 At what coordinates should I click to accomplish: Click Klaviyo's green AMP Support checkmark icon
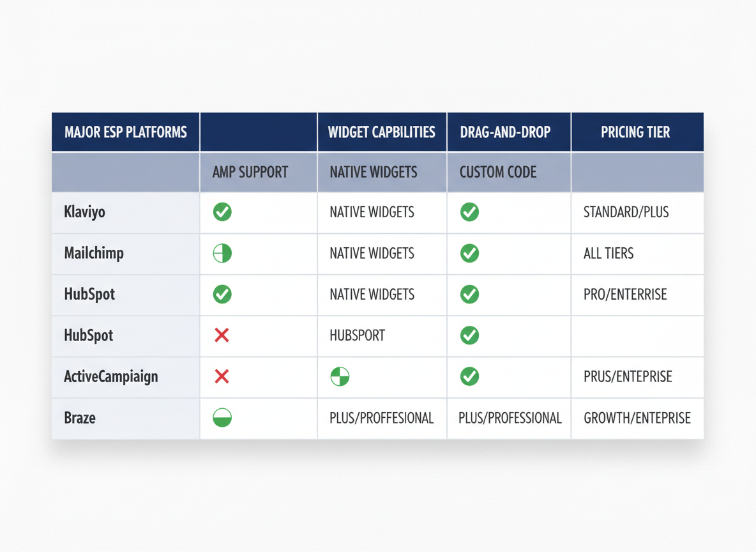click(222, 211)
